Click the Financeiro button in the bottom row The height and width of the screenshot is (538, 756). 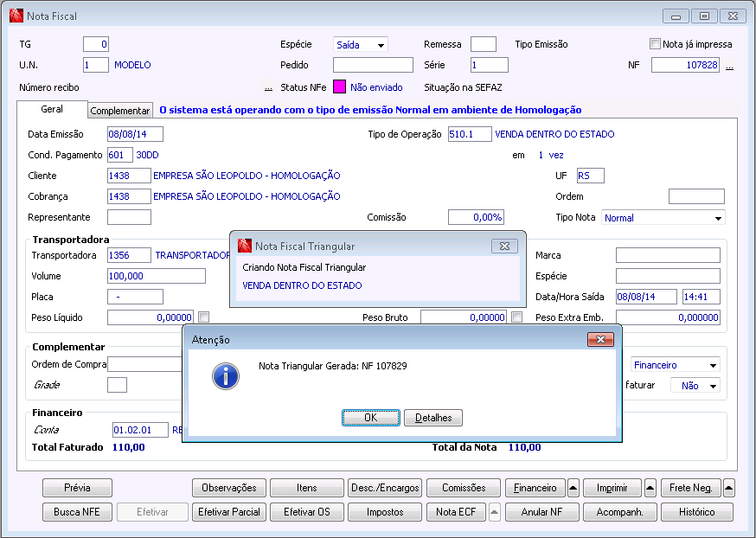535,488
